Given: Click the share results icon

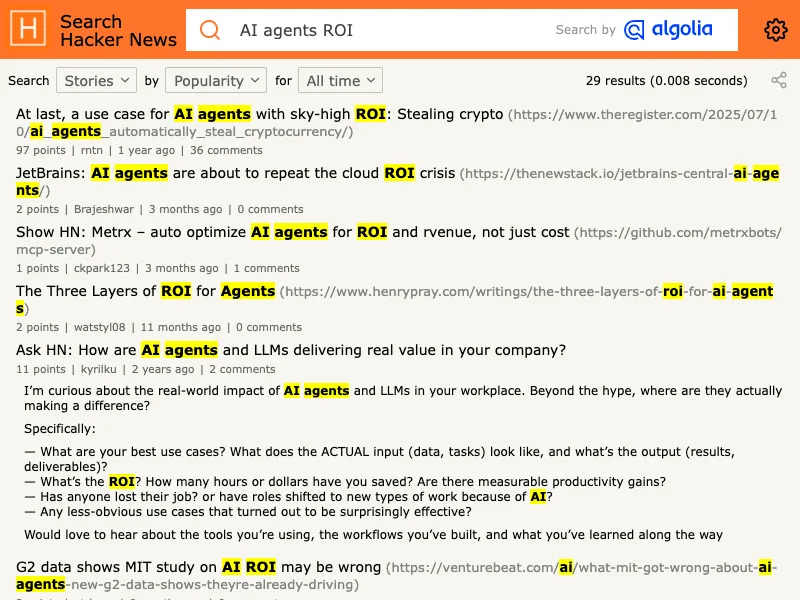Looking at the screenshot, I should pos(779,80).
